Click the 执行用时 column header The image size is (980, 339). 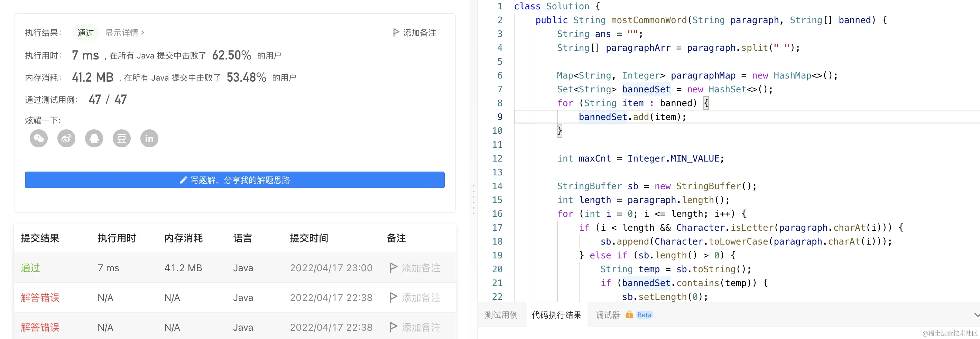(117, 238)
